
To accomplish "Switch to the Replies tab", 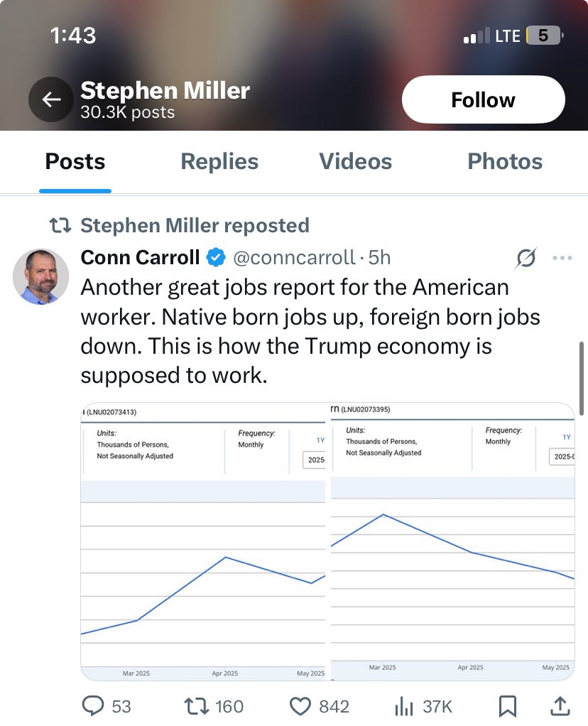I will 219,161.
